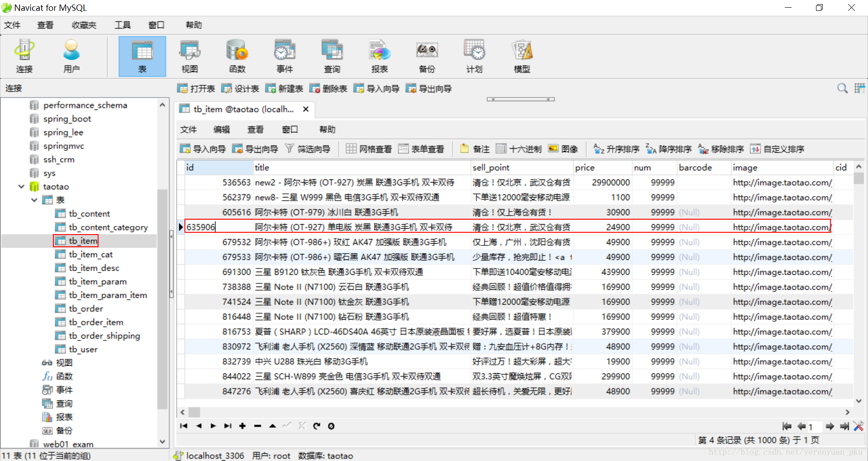This screenshot has width=868, height=461.
Task: Select the tb_user table
Action: [x=83, y=349]
